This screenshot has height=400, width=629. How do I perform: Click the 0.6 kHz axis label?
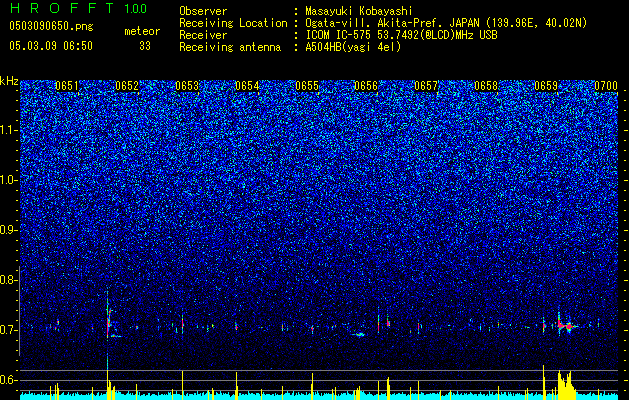point(9,380)
